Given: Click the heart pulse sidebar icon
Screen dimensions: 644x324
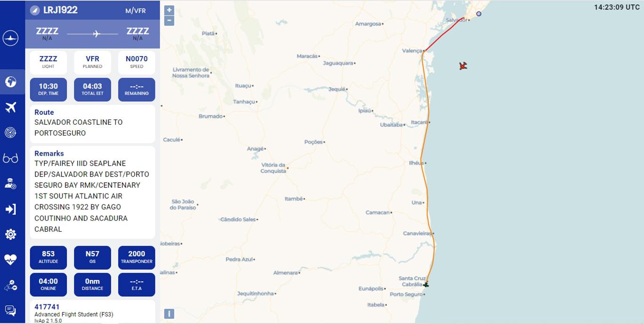Looking at the screenshot, I should pos(10,259).
